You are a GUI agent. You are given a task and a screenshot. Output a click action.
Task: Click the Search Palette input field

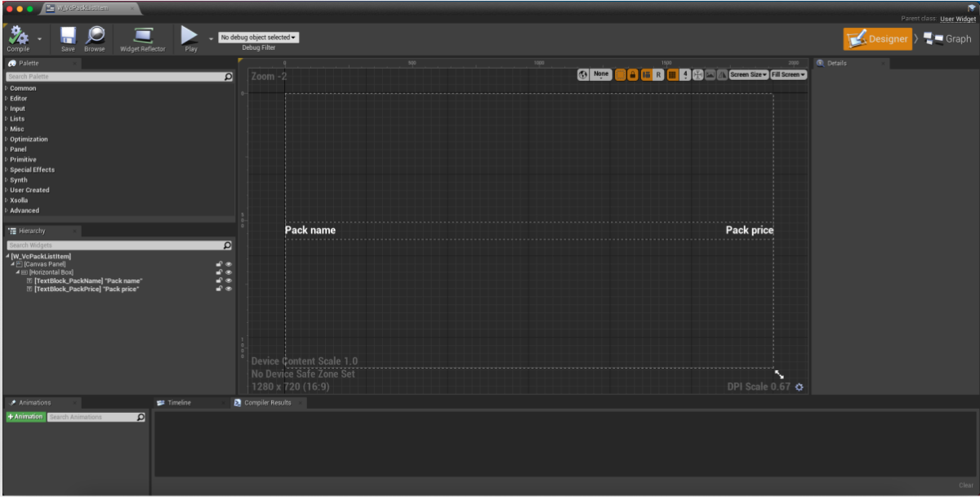(x=114, y=77)
